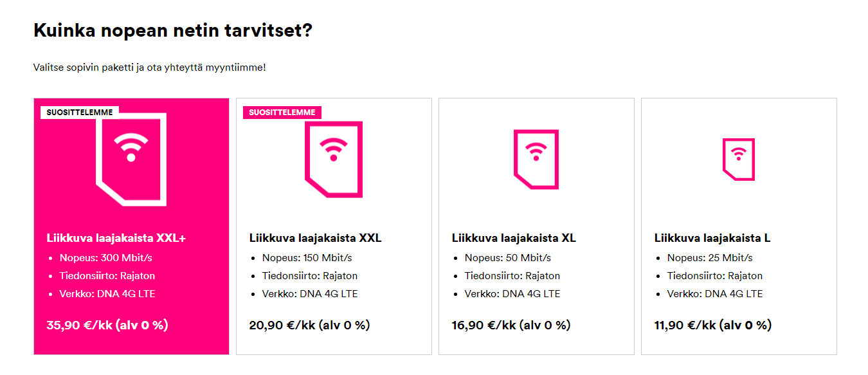Open the Liikkuva laajakaista XXL+ title

tap(116, 238)
